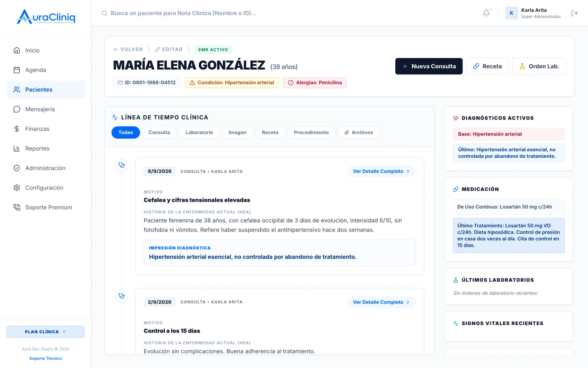
Task: Open Agenda in the sidebar
Action: pyautogui.click(x=45, y=70)
